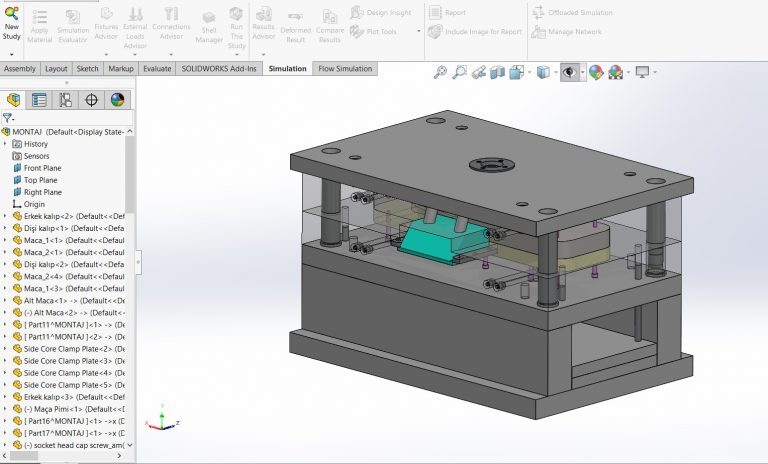Open the PropertyManager tab icon

[x=39, y=100]
